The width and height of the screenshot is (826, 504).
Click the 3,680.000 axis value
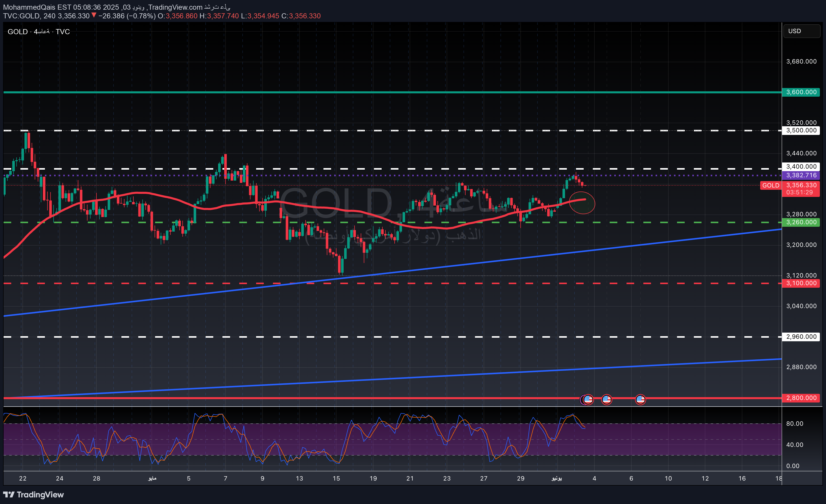point(801,61)
